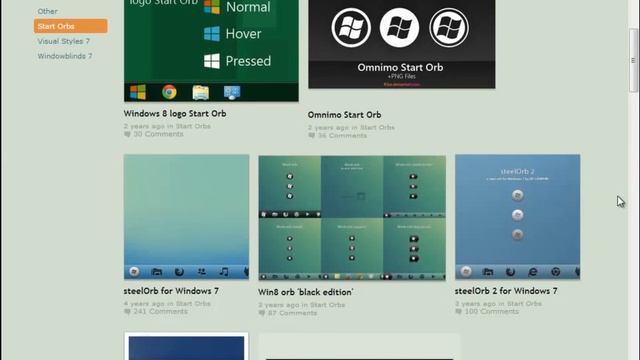Click the music note icon in steelOrb preview
This screenshot has width=640, height=360.
(x=224, y=271)
